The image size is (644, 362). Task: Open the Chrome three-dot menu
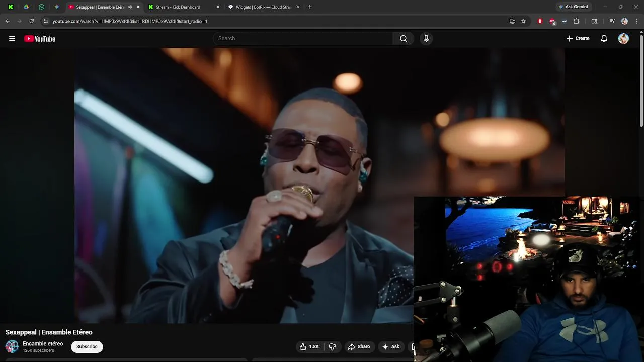click(x=637, y=21)
